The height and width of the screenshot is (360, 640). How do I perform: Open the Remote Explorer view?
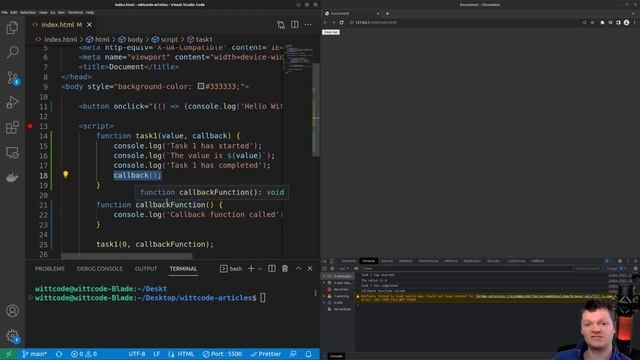point(12,153)
